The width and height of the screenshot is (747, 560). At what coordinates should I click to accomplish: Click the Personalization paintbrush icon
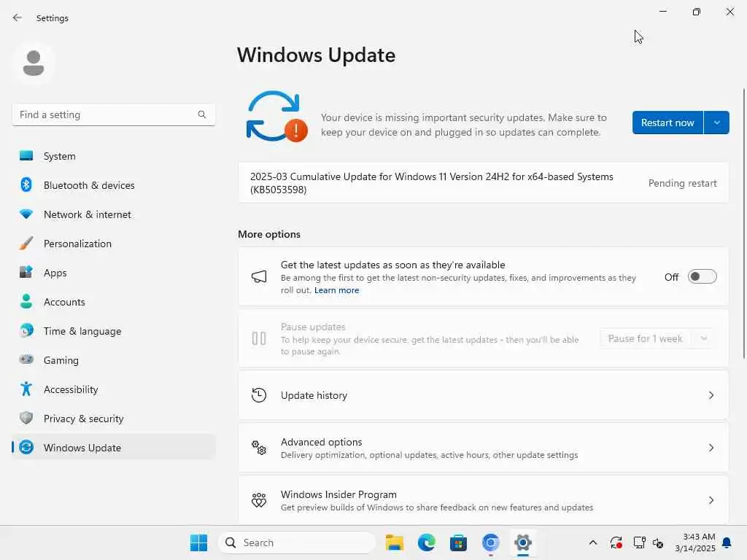26,244
